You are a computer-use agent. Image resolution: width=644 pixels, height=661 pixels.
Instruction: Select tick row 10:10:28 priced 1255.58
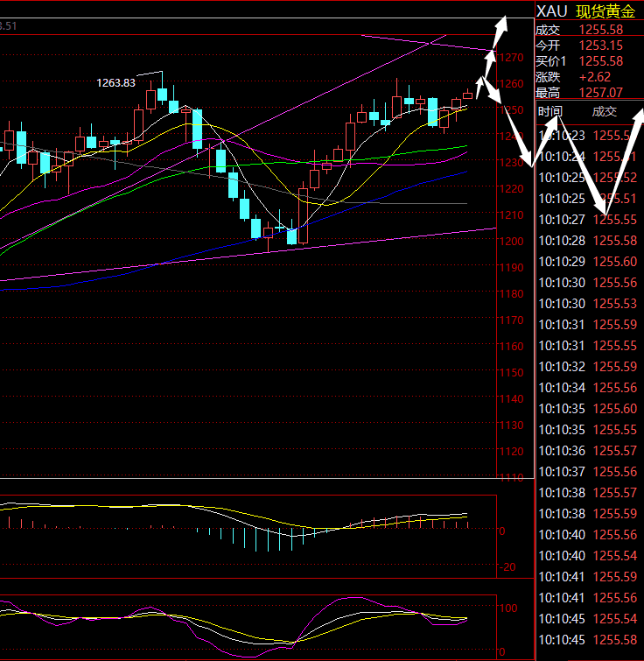(x=589, y=240)
